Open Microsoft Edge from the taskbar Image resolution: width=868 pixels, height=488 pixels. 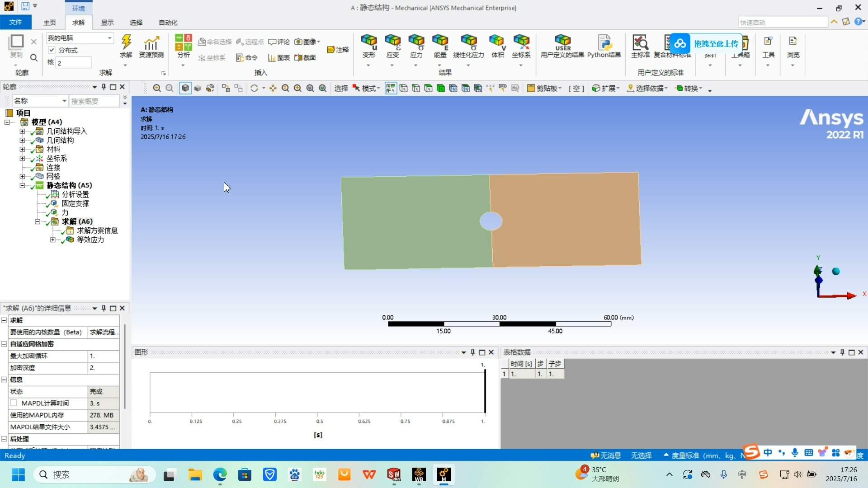[220, 474]
